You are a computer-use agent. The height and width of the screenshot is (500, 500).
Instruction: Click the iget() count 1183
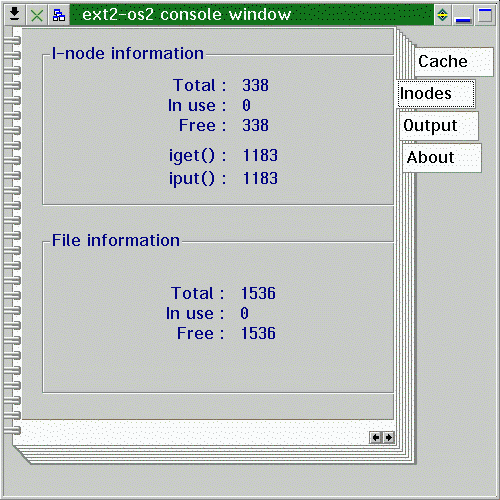point(260,155)
